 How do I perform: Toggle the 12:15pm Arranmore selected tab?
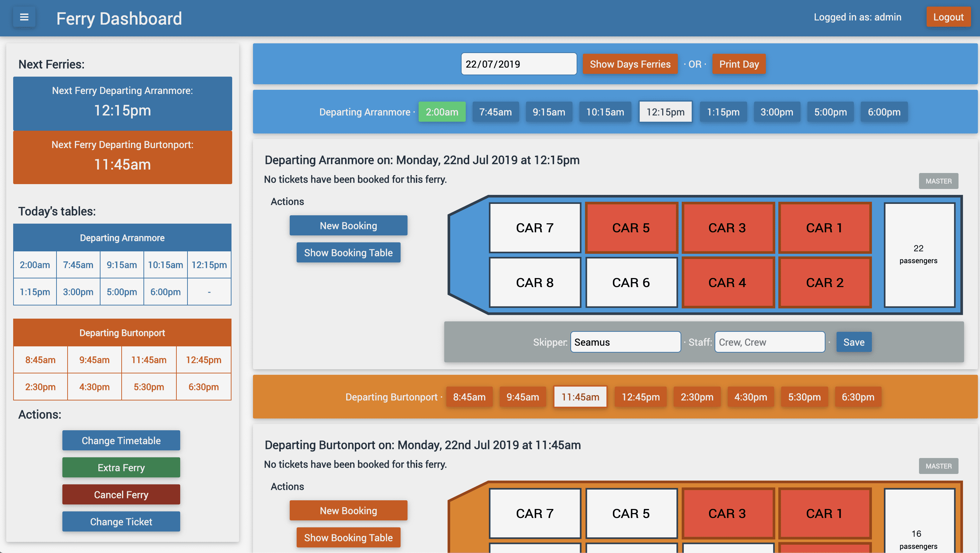pyautogui.click(x=664, y=112)
